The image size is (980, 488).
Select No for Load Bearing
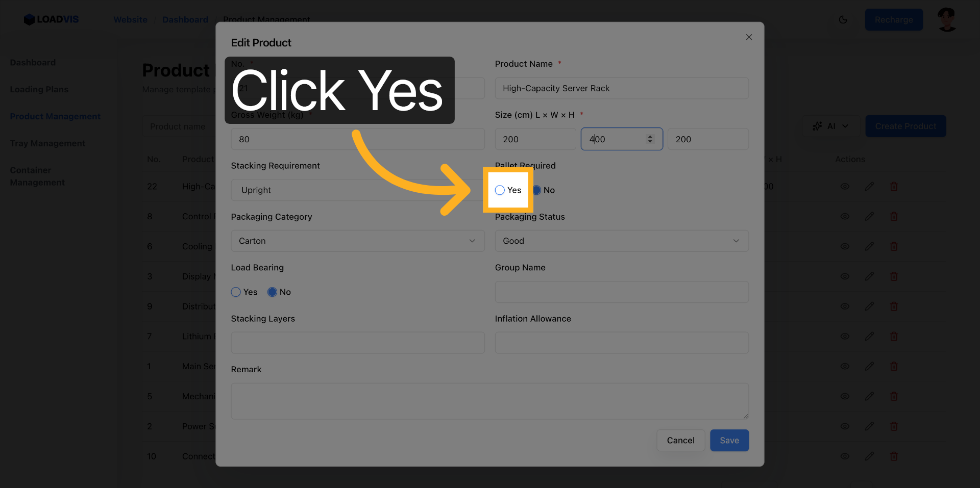(x=272, y=292)
